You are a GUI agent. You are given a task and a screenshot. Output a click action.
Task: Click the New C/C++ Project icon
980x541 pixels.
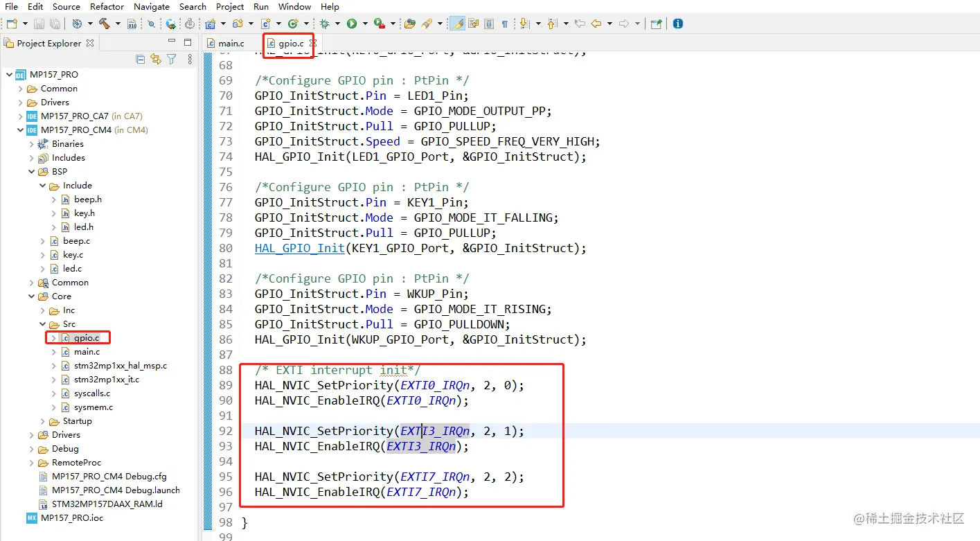[210, 24]
